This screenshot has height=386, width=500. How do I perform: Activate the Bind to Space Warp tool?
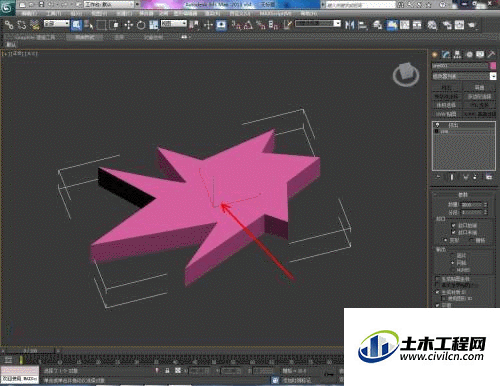35,25
